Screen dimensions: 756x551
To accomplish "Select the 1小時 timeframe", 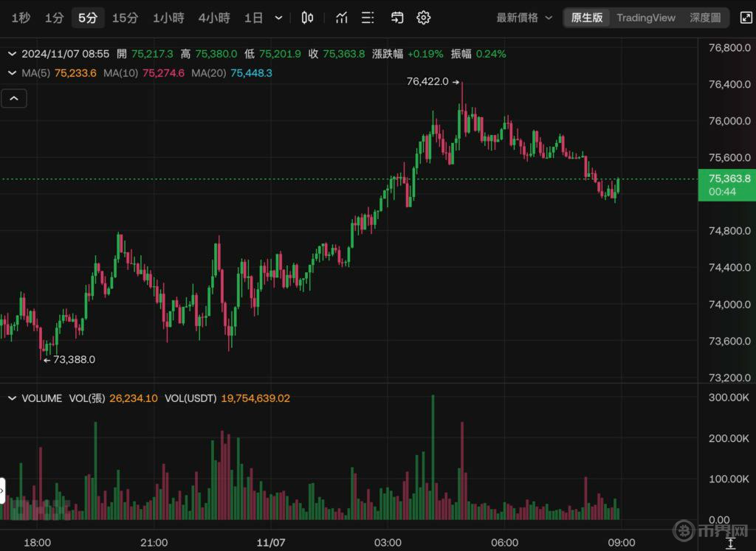I will (168, 18).
